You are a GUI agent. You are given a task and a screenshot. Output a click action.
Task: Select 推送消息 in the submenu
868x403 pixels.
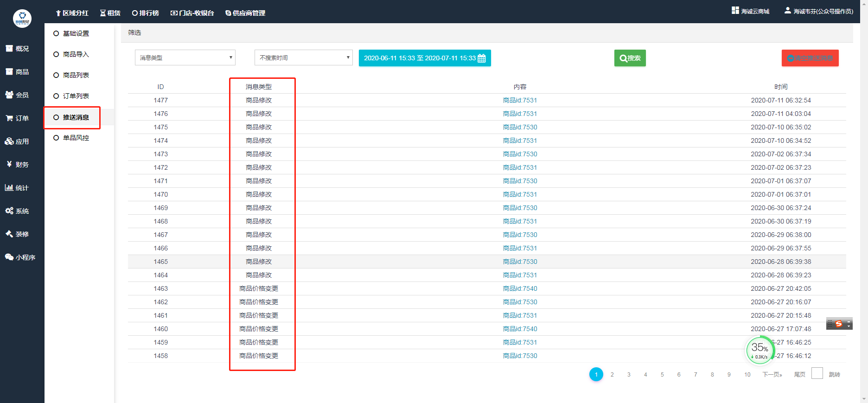71,117
